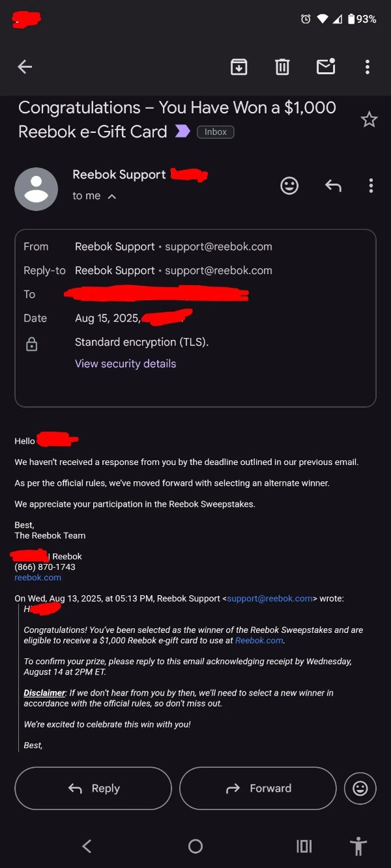Viewport: 391px width, 868px height.
Task: Tap the Reply button at bottom
Action: 93,788
